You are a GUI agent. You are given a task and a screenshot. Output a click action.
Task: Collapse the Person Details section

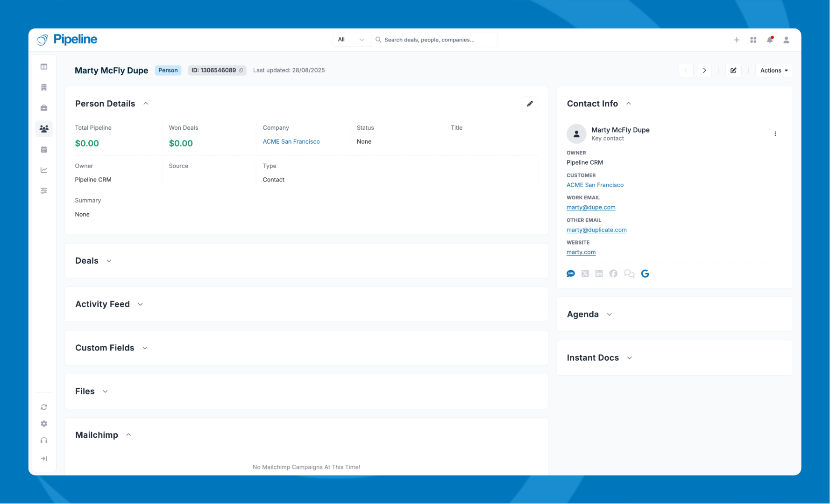(146, 104)
